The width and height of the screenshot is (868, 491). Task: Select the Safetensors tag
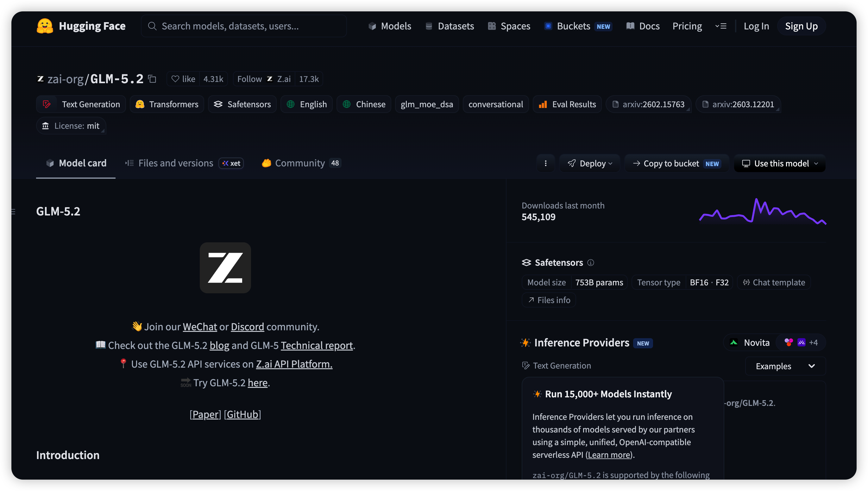(x=242, y=104)
